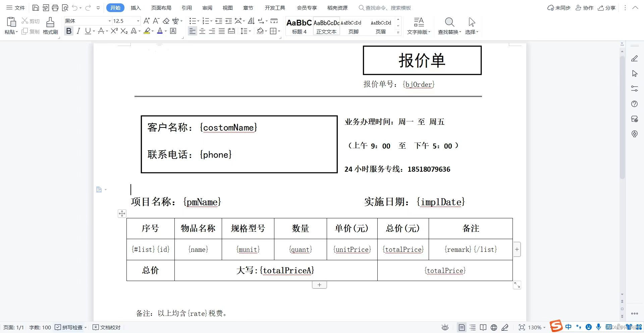Switch to the Page Layout (页面布局) tab
The height and width of the screenshot is (333, 644).
[x=161, y=8]
